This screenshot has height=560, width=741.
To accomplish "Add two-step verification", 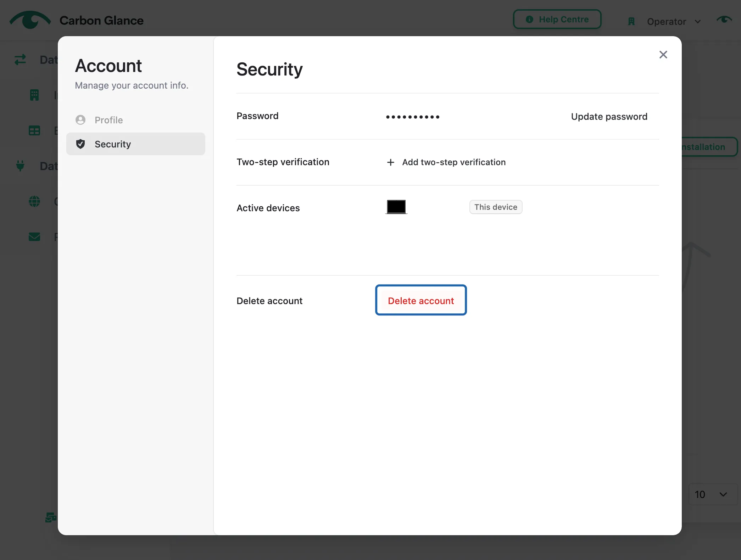I will (x=446, y=162).
